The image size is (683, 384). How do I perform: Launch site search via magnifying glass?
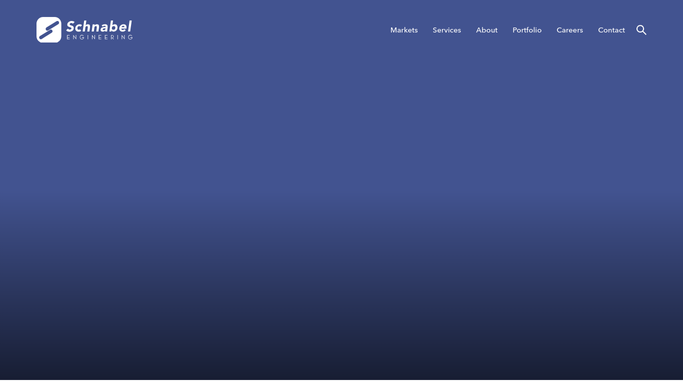(641, 30)
